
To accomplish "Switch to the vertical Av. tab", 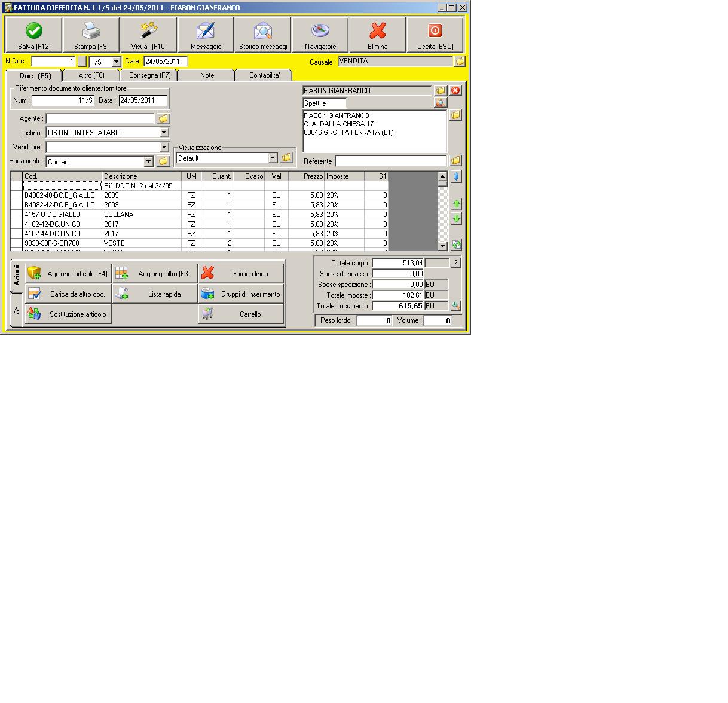I will tap(16, 309).
